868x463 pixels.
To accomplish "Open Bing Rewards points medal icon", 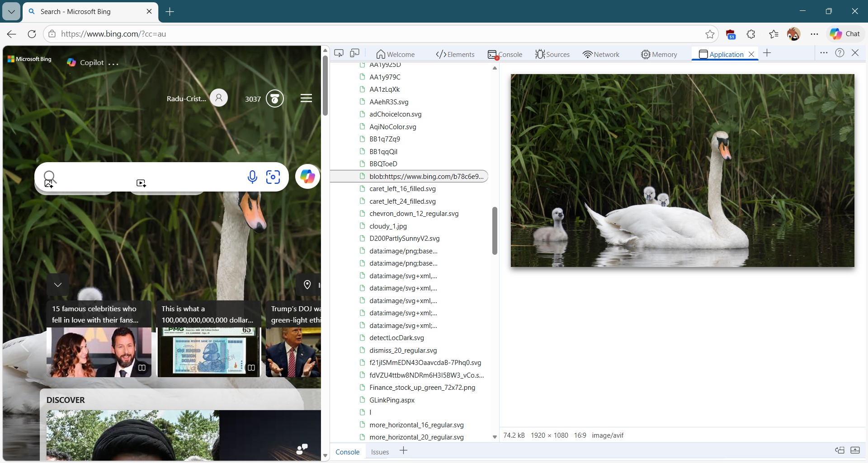I will 274,98.
